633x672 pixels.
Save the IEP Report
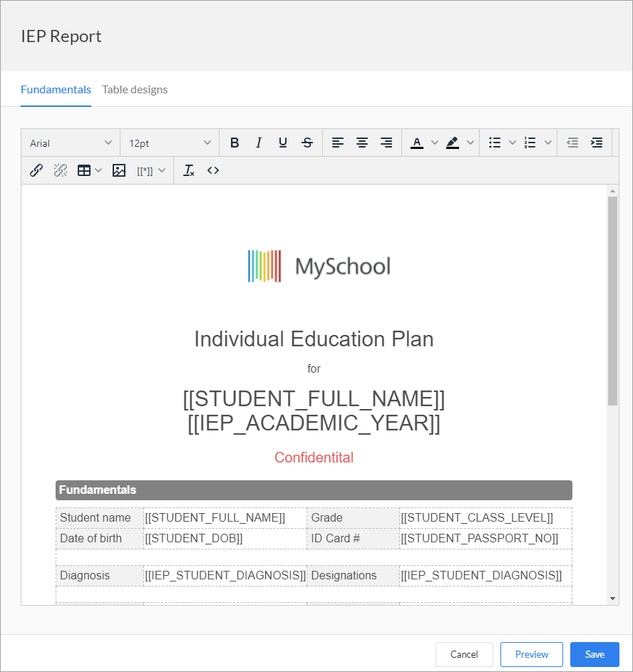tap(595, 654)
